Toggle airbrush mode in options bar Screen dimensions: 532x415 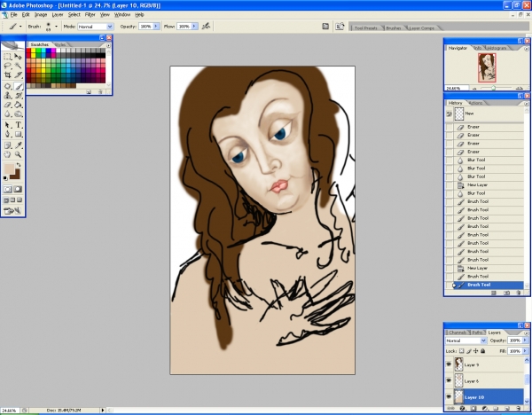[206, 26]
